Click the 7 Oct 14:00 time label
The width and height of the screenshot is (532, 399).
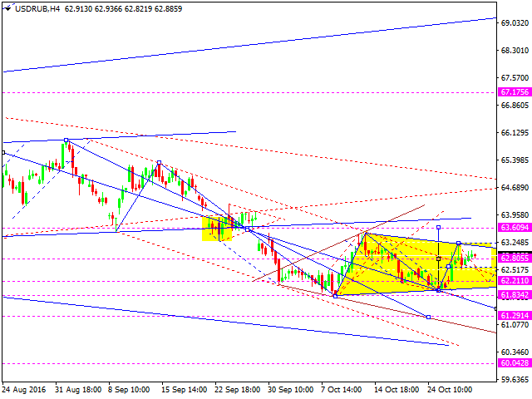point(342,390)
